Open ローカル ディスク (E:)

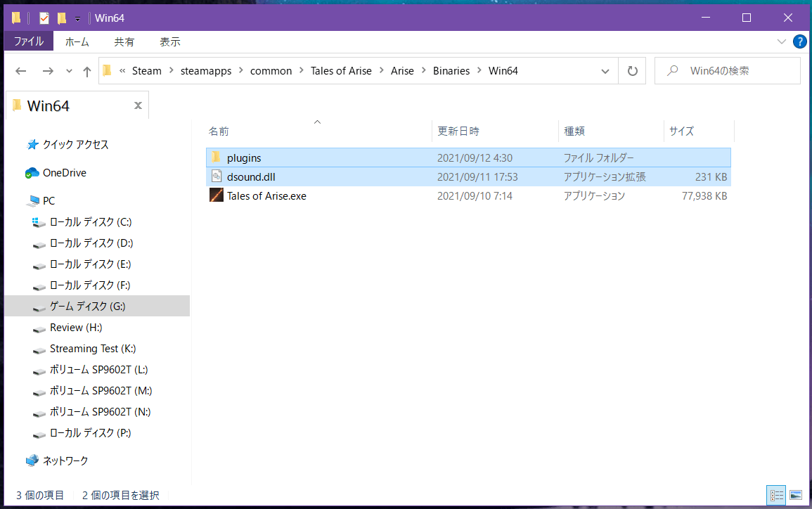90,264
